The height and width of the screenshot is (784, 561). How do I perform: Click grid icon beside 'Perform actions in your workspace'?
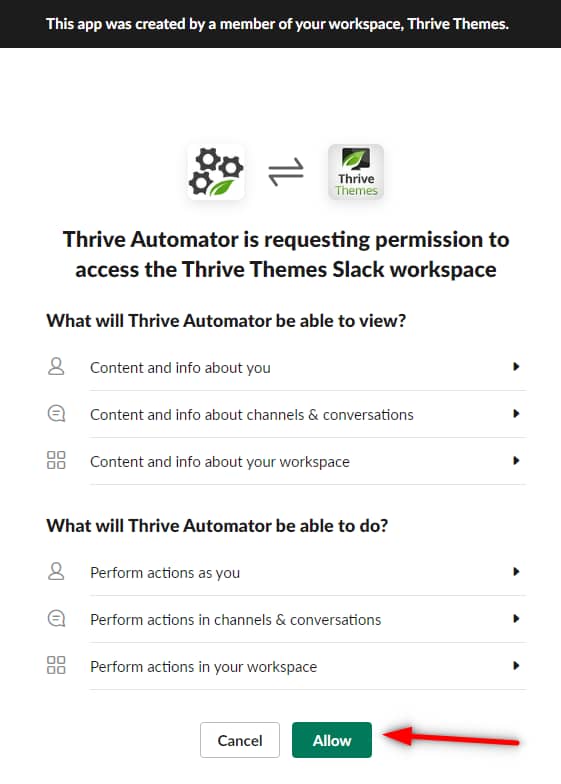click(56, 666)
